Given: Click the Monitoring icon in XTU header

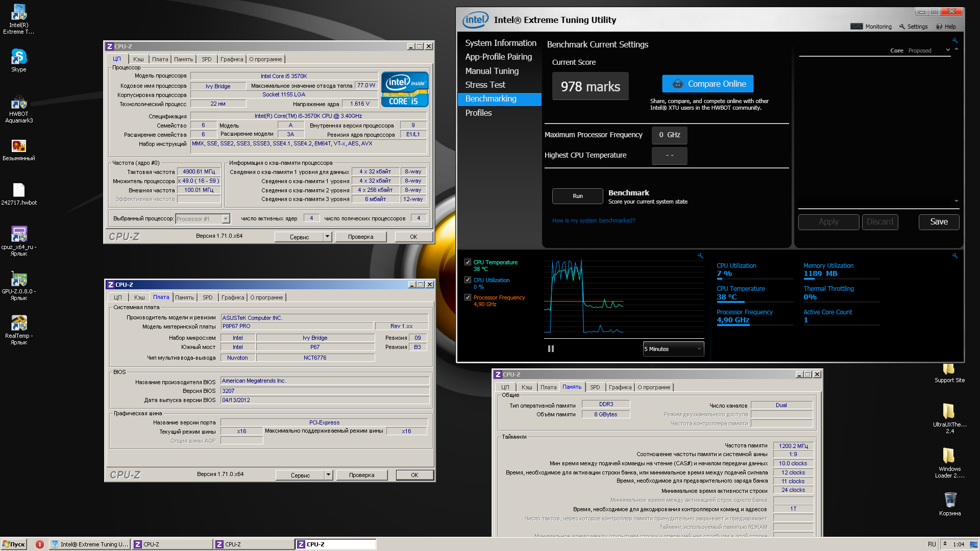Looking at the screenshot, I should point(856,27).
